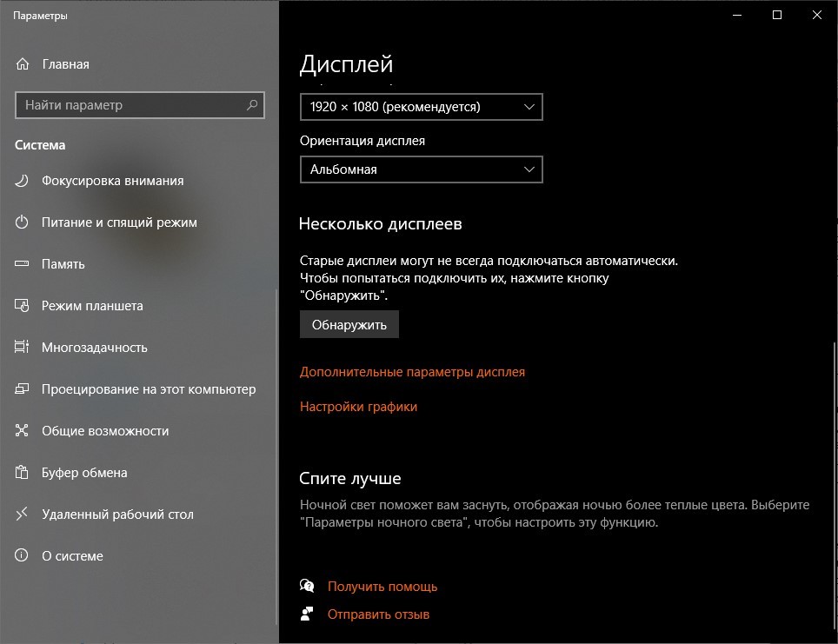Image resolution: width=838 pixels, height=644 pixels.
Task: Click the Получить помощь link
Action: [x=382, y=587]
